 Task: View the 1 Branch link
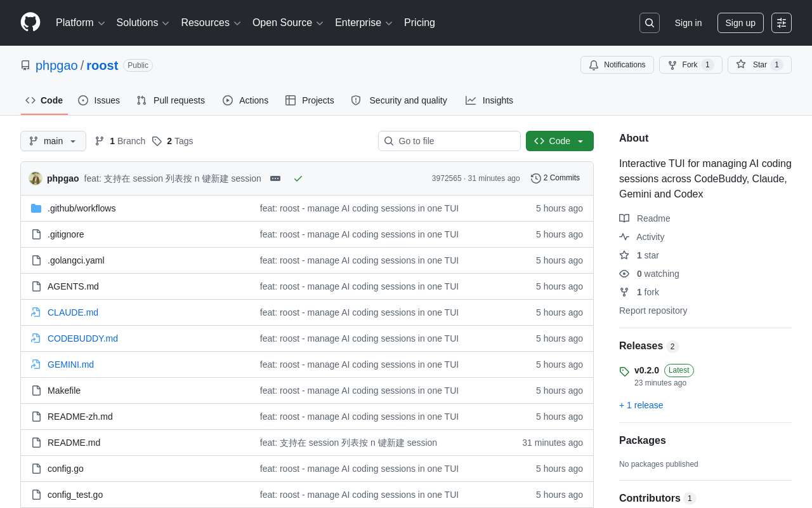point(120,141)
